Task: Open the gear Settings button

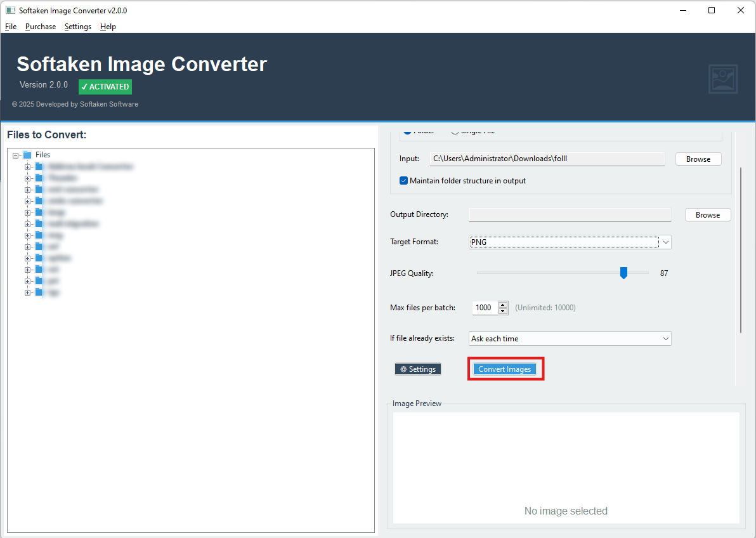Action: tap(418, 369)
